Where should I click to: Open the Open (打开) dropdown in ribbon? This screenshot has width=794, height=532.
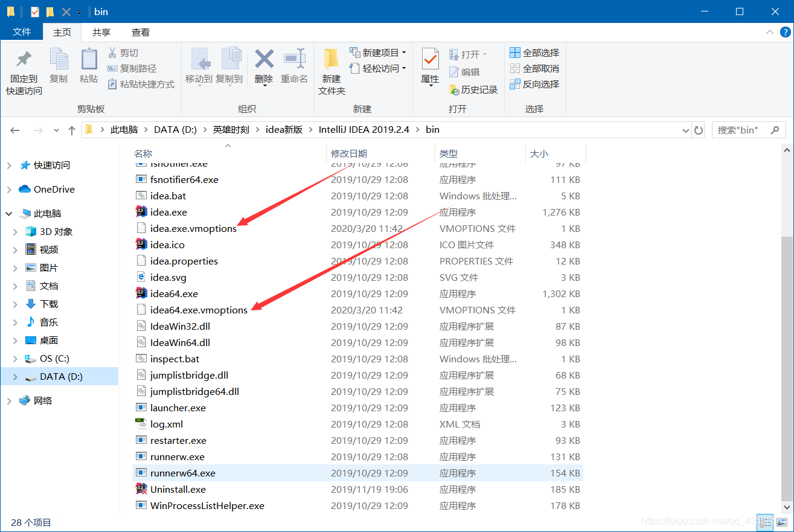click(x=468, y=54)
